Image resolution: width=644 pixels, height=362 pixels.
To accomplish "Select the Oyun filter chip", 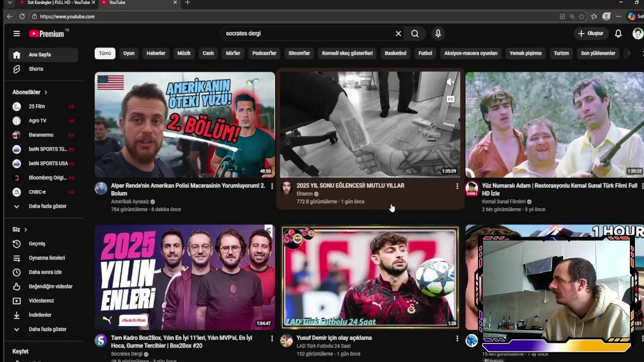I will click(129, 53).
